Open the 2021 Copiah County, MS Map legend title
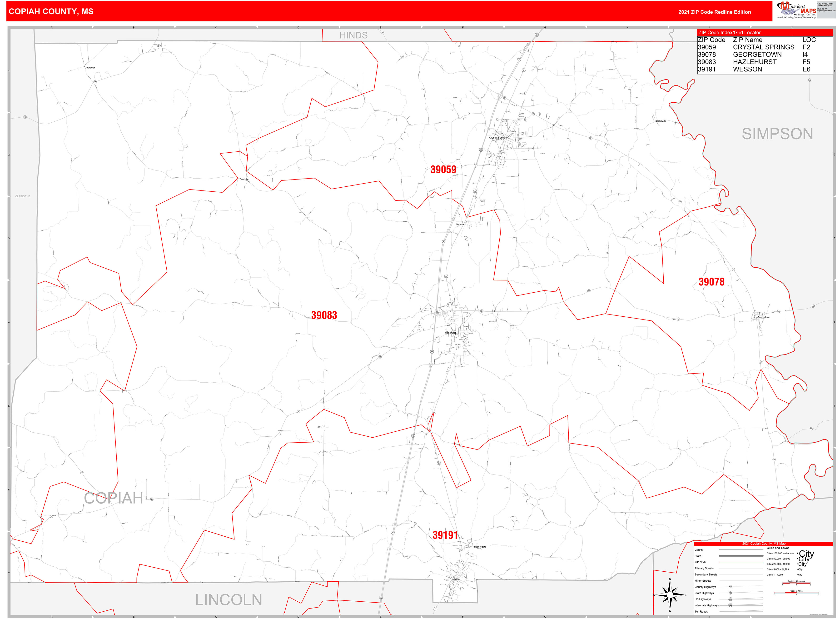The image size is (840, 619). click(764, 544)
